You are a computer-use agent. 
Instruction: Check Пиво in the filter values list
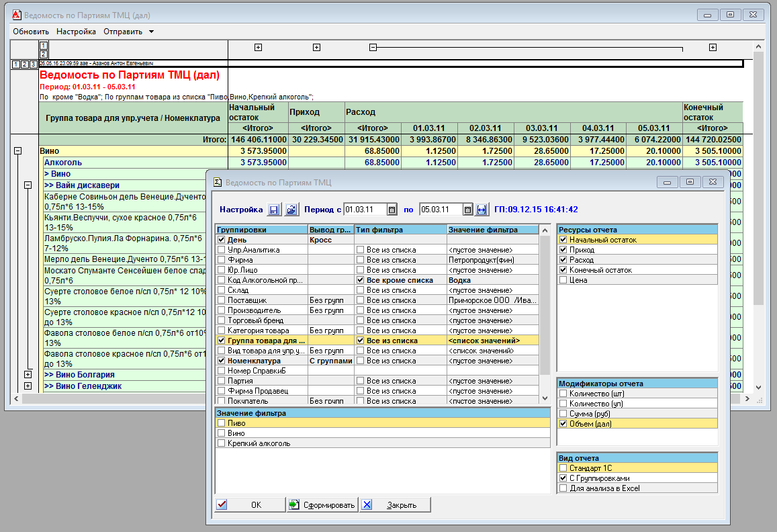click(x=221, y=423)
